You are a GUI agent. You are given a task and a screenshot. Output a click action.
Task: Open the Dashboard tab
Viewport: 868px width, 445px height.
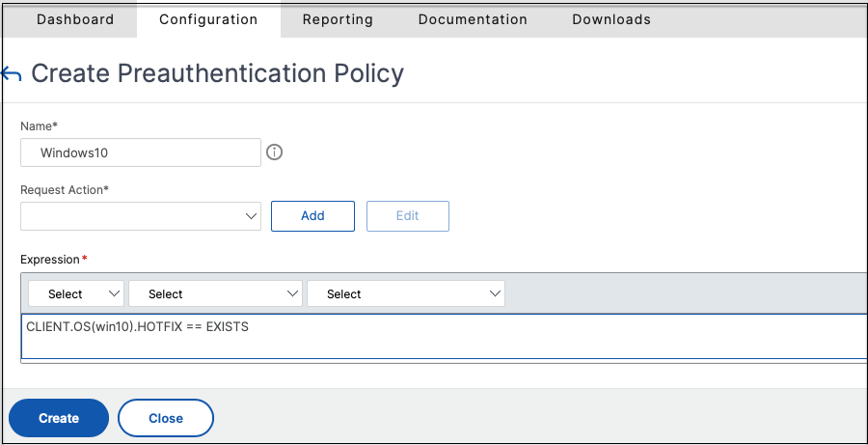tap(75, 19)
